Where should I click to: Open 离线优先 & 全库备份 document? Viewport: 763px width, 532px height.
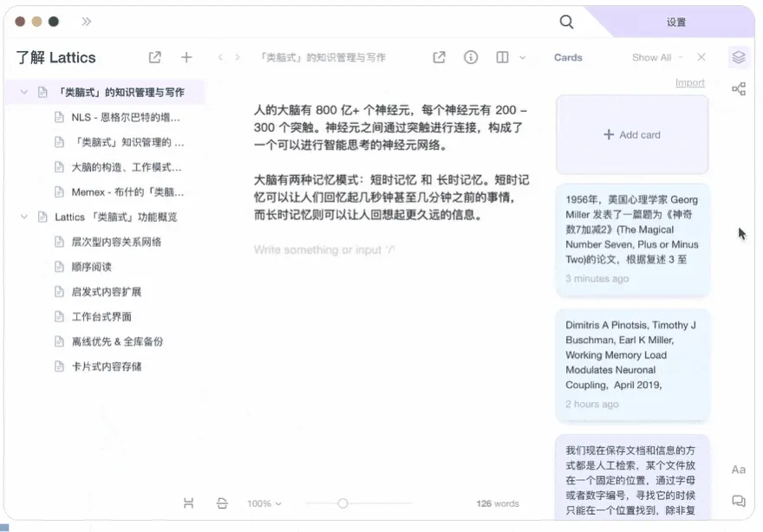pos(117,341)
